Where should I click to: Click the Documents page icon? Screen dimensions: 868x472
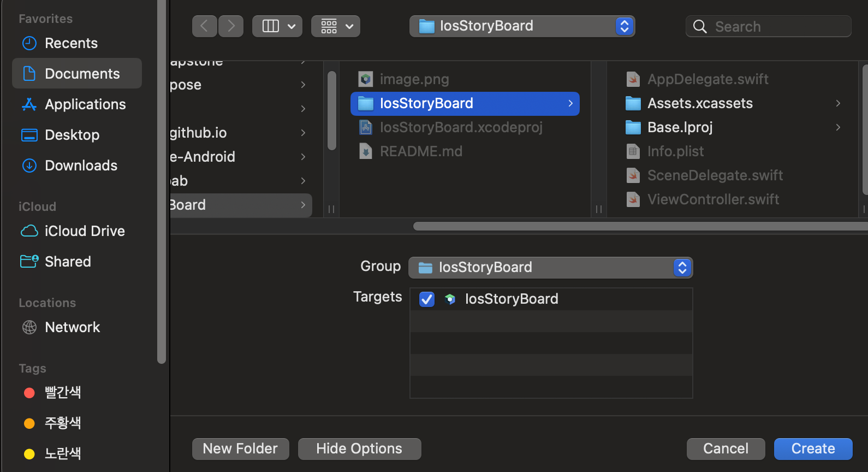pos(29,74)
